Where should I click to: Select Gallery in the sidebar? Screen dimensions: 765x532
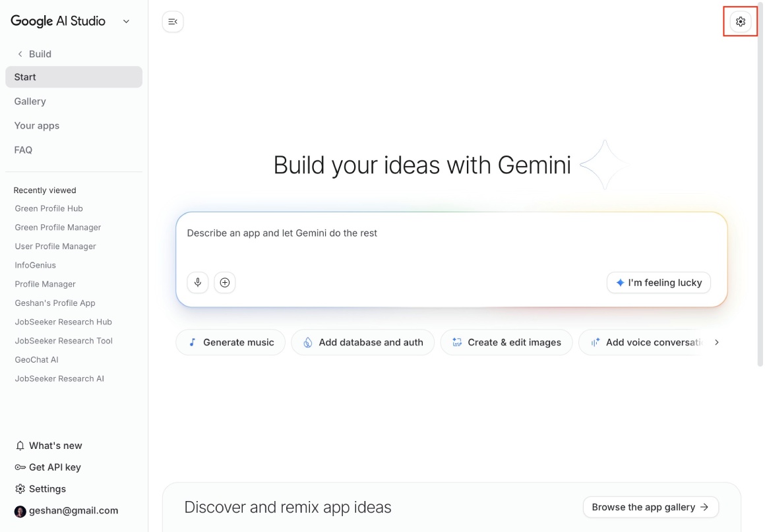click(30, 101)
